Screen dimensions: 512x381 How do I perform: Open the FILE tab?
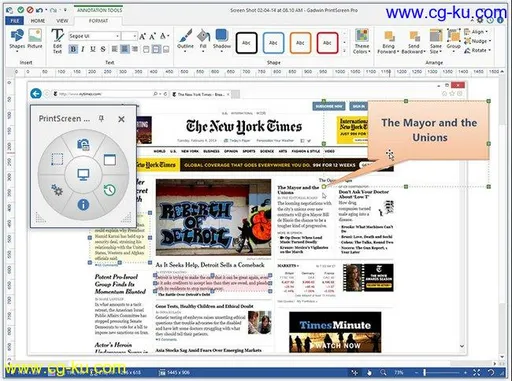pos(15,21)
